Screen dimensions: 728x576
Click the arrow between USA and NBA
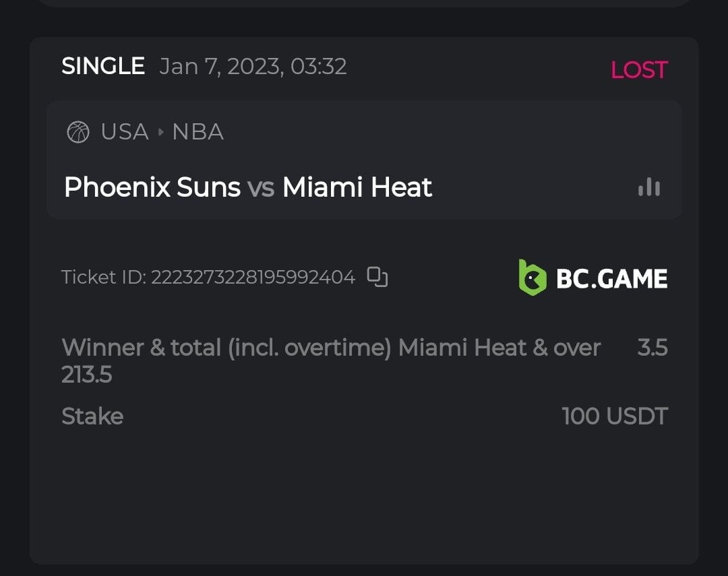pos(160,132)
